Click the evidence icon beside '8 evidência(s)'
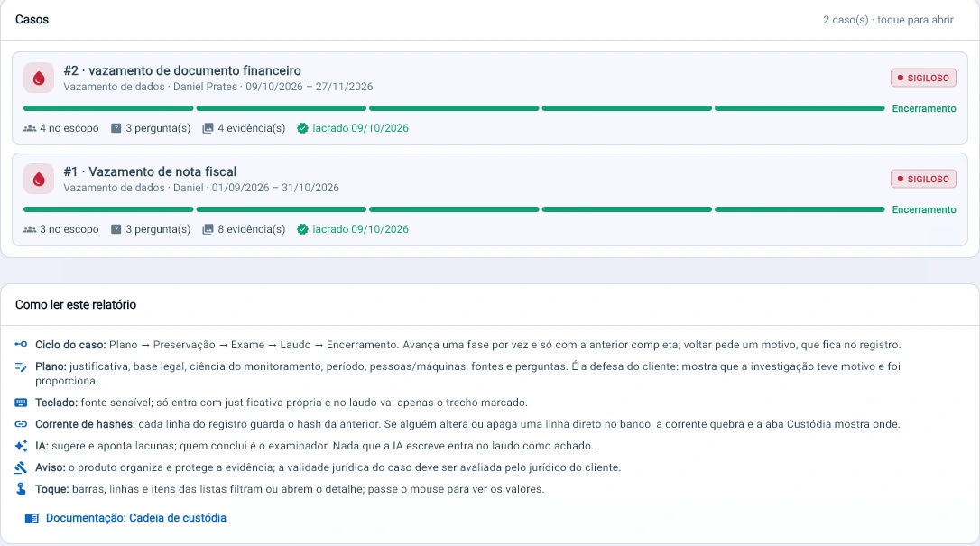The height and width of the screenshot is (546, 980). coord(208,229)
